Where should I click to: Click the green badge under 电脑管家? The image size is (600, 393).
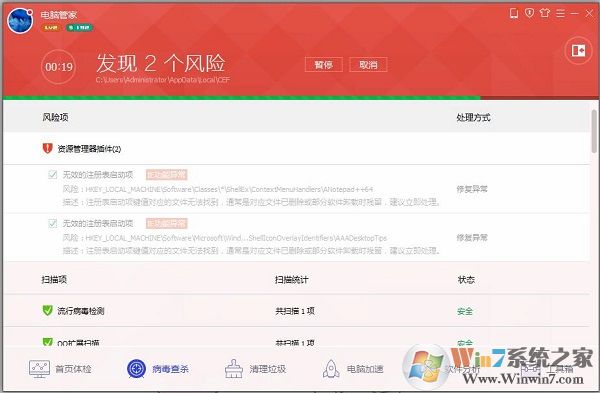[x=80, y=28]
